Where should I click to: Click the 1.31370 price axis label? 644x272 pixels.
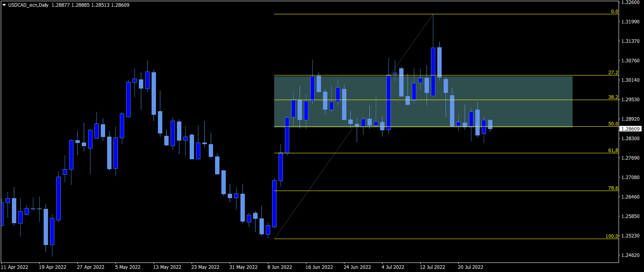coord(631,41)
